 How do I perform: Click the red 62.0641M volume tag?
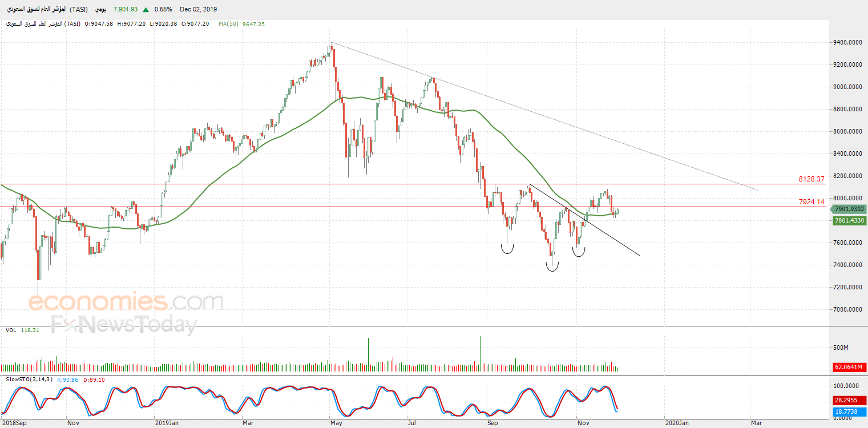click(849, 367)
